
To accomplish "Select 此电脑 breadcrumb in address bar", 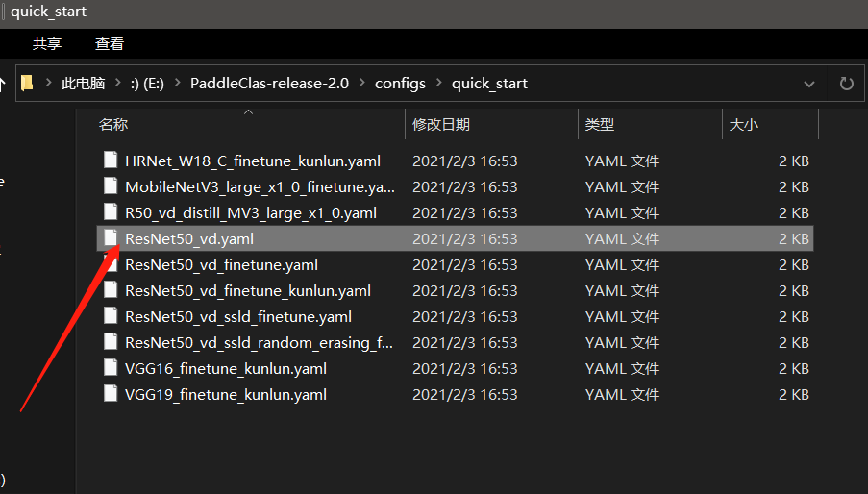I will (x=83, y=84).
